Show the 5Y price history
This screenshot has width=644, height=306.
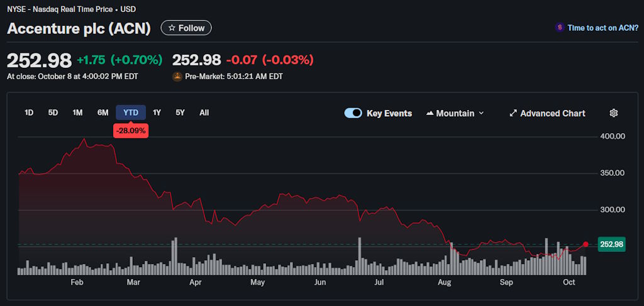pyautogui.click(x=180, y=112)
